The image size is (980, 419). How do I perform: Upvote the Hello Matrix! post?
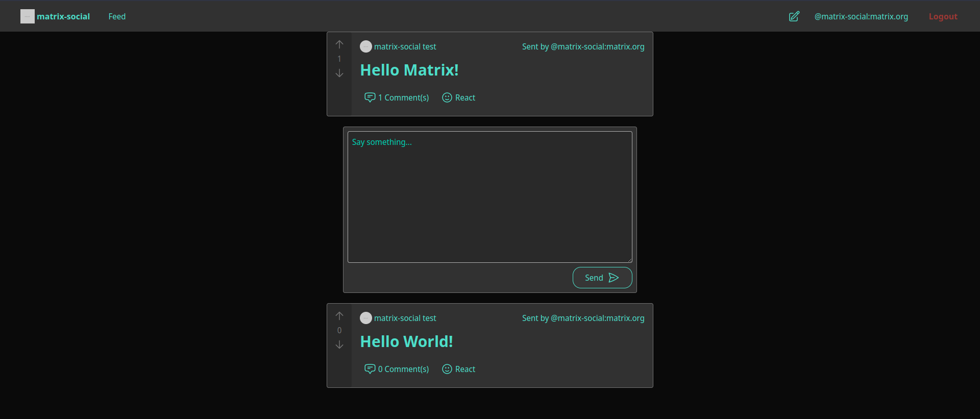tap(339, 44)
